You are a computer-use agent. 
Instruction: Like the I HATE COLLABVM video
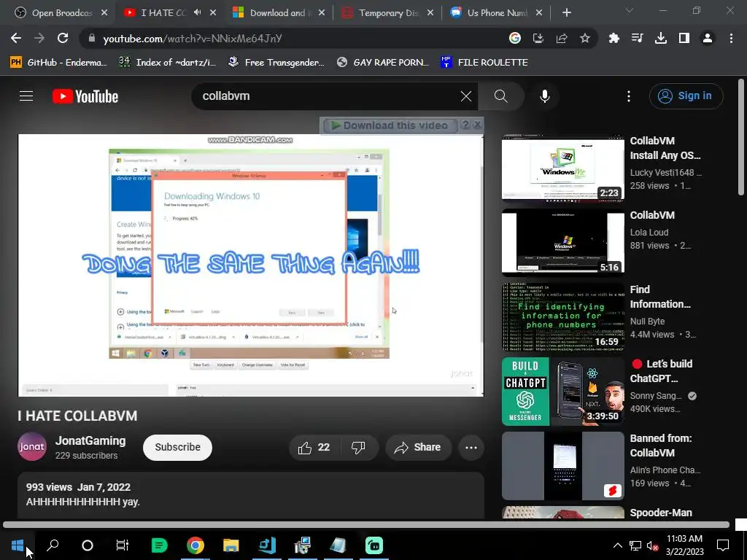[314, 447]
